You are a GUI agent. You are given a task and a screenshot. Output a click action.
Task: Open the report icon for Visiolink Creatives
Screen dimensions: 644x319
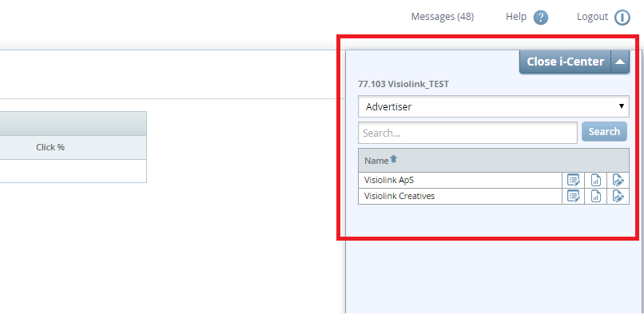coord(595,196)
